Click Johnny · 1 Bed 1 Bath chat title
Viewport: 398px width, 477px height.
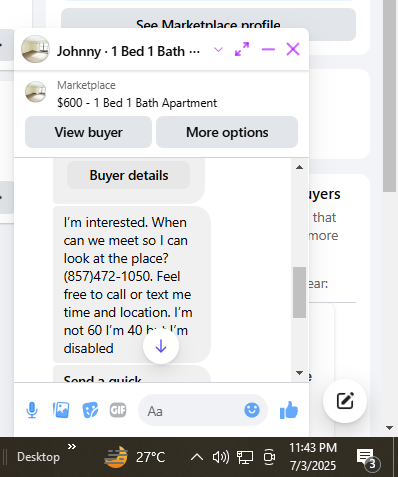[128, 51]
